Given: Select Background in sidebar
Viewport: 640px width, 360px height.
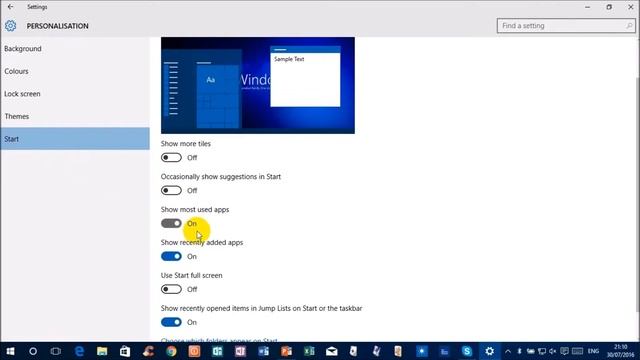Looking at the screenshot, I should 75,49.
